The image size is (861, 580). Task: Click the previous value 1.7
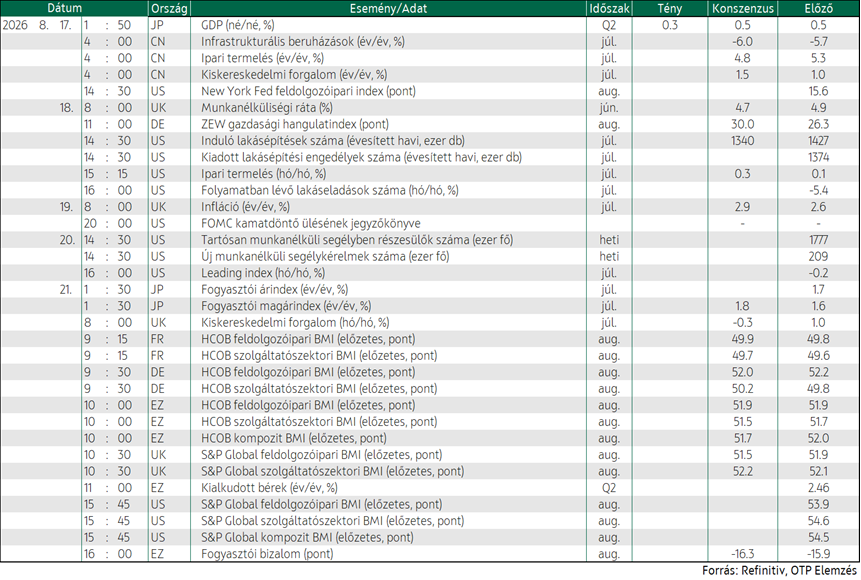click(x=818, y=289)
